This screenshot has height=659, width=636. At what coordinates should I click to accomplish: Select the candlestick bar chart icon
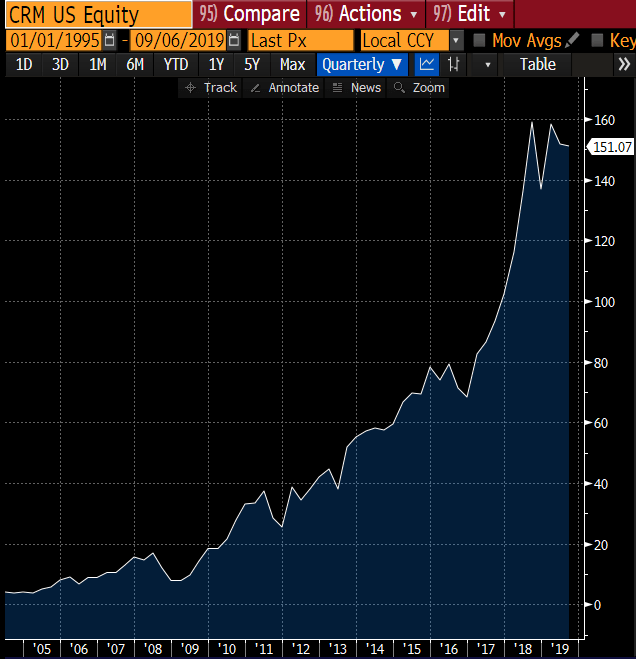[455, 64]
